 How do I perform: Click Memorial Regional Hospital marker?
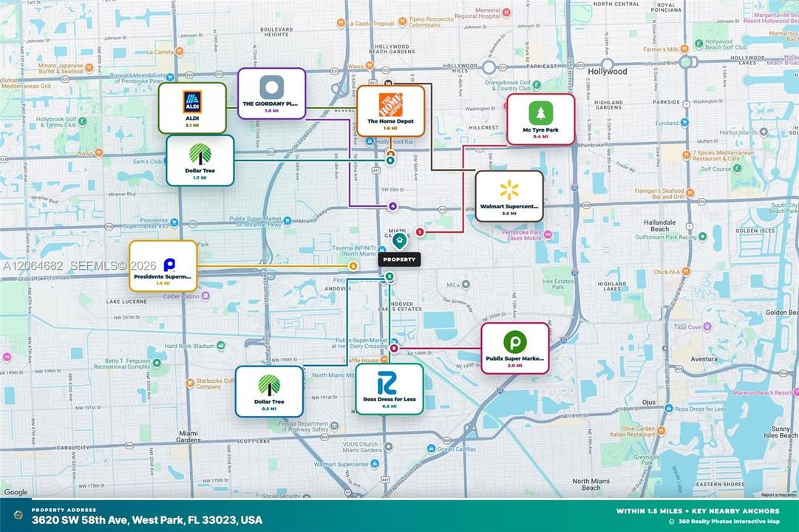point(506,12)
